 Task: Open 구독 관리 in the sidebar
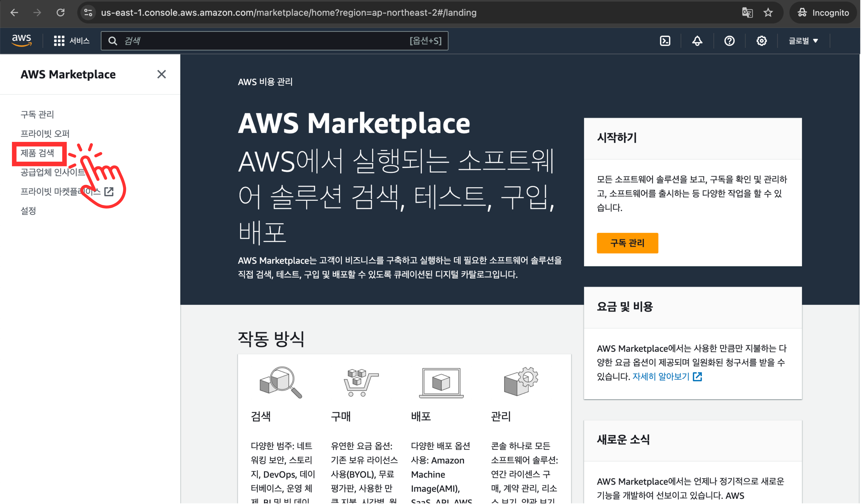click(x=37, y=114)
